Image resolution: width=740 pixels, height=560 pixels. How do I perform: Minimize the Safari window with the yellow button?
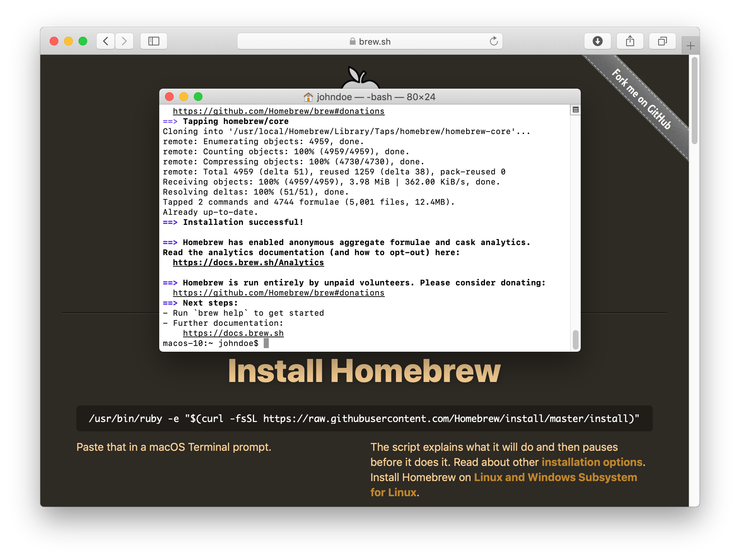68,41
